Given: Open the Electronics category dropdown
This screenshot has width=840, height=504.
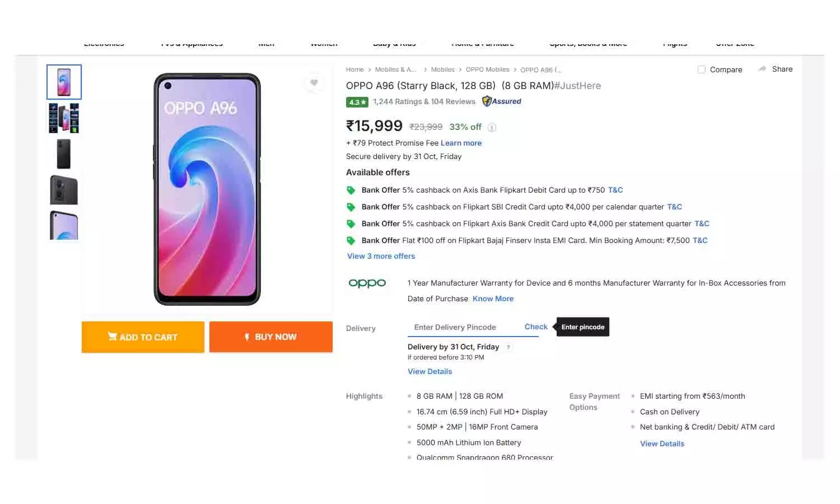Looking at the screenshot, I should (x=104, y=43).
